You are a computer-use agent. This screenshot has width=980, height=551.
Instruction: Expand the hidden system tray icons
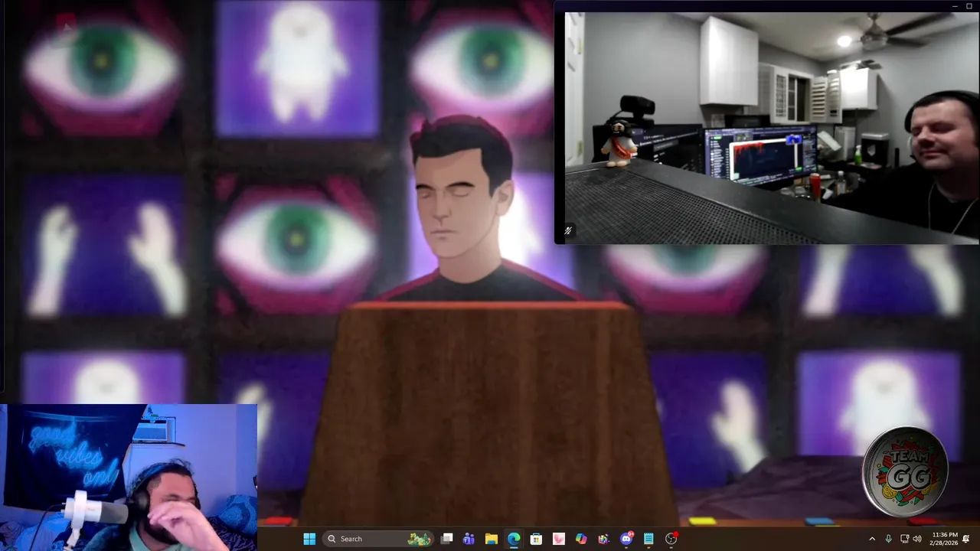871,539
